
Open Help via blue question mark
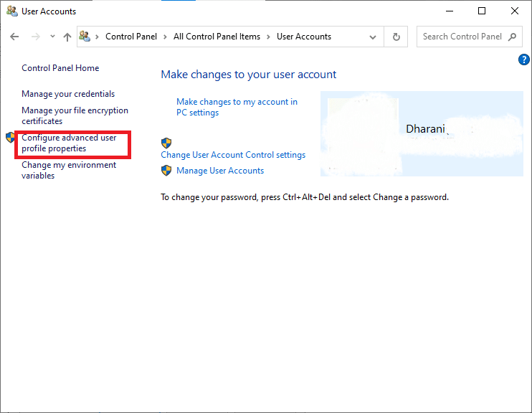pyautogui.click(x=523, y=60)
